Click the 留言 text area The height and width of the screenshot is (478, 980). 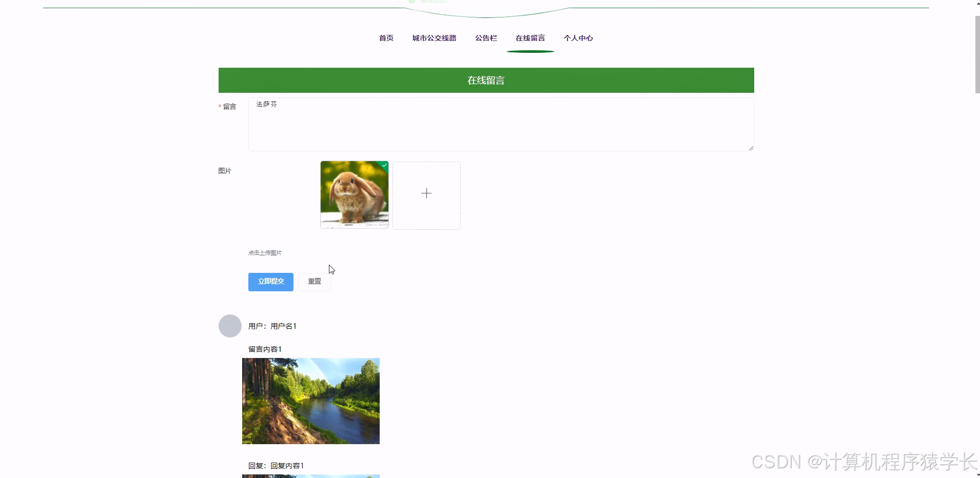pos(501,124)
